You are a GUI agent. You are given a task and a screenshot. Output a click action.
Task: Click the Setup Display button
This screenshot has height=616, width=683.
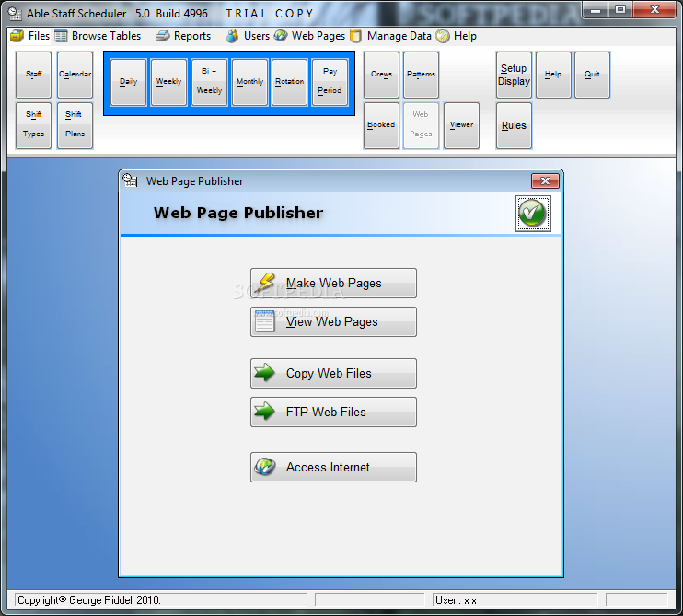pyautogui.click(x=514, y=75)
